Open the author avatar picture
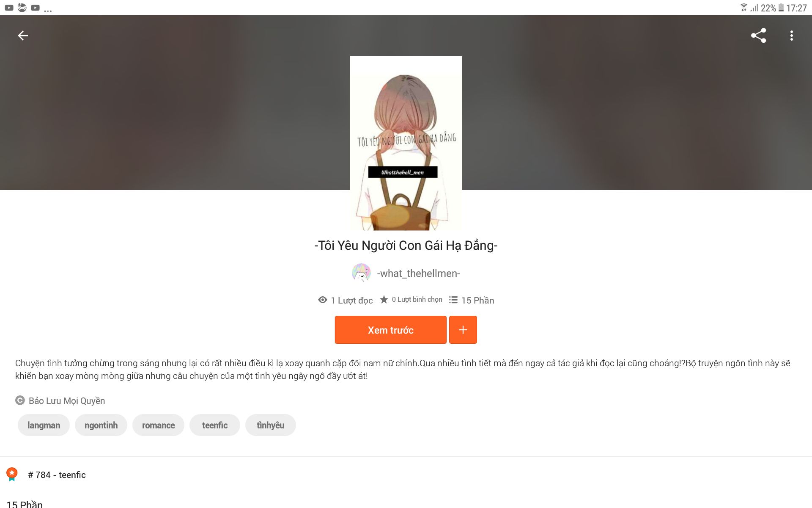The image size is (812, 508). coord(361,273)
